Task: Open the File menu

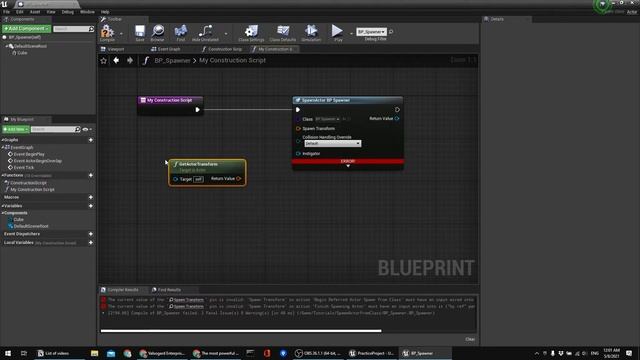Action: pyautogui.click(x=7, y=12)
